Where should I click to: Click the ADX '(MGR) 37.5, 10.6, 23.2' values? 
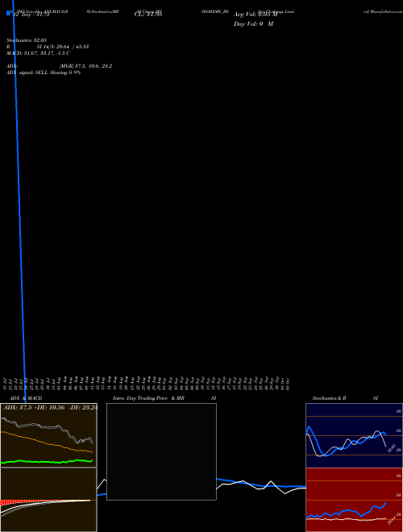click(85, 66)
